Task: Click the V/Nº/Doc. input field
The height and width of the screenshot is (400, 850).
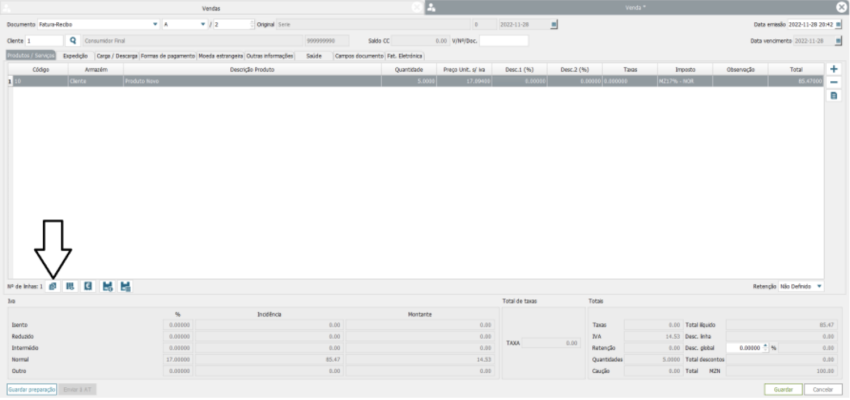Action: [503, 40]
